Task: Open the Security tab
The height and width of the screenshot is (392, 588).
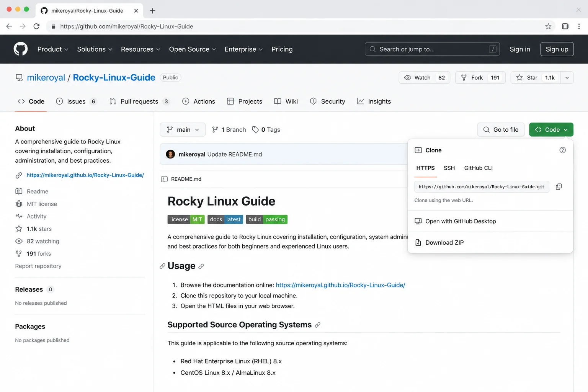Action: click(328, 101)
